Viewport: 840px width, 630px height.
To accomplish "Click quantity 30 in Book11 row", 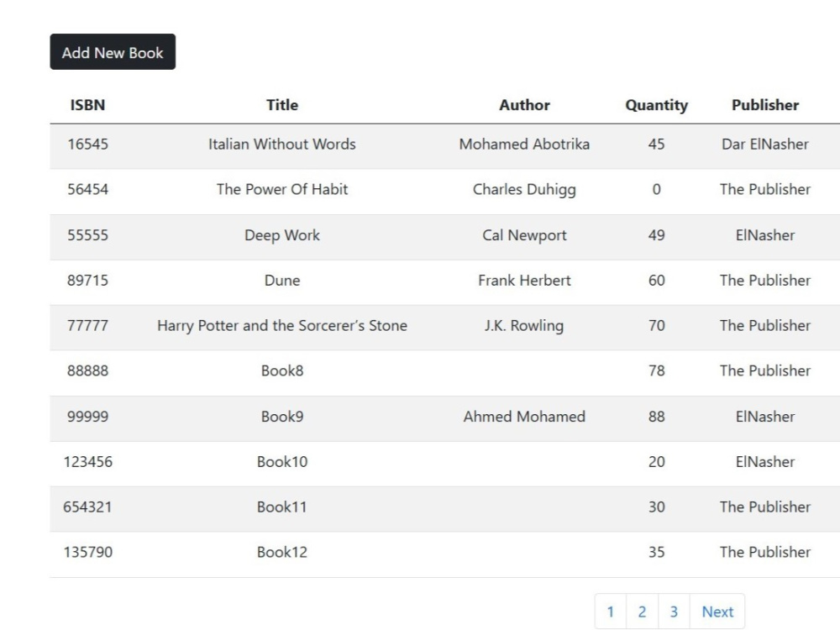I will [x=656, y=507].
